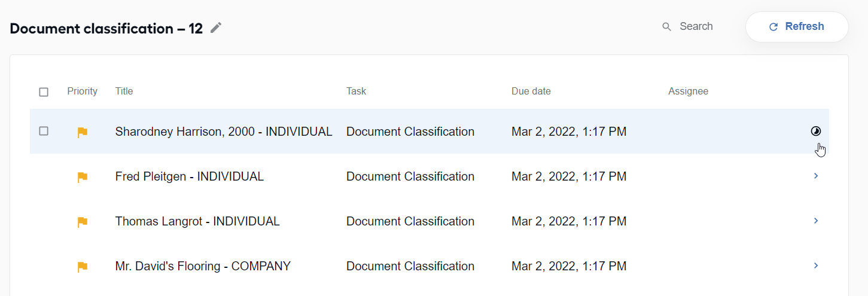The height and width of the screenshot is (296, 868).
Task: Click the circular refresh arrow icon
Action: 773,27
